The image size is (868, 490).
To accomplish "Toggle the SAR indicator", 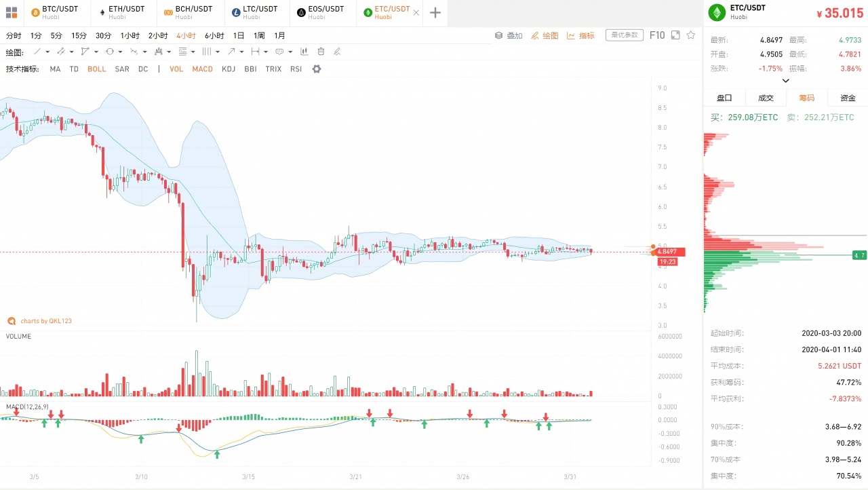I will click(x=122, y=69).
